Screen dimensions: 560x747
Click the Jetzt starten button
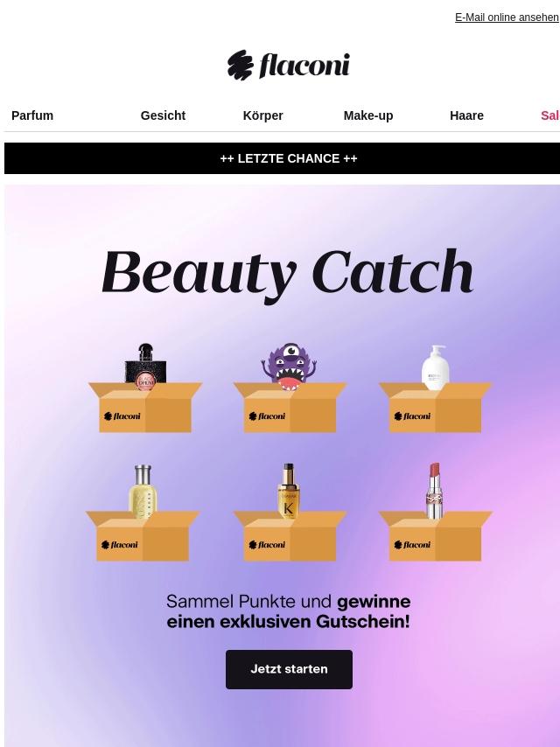coord(289,669)
